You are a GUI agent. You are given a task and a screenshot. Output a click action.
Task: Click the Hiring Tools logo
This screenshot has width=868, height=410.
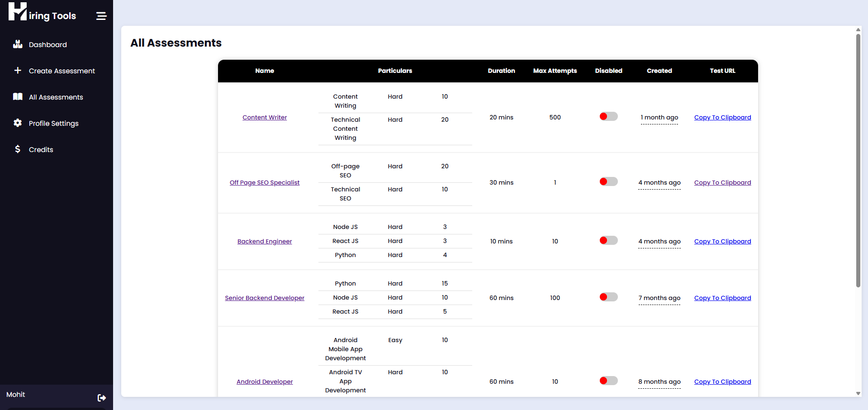42,12
